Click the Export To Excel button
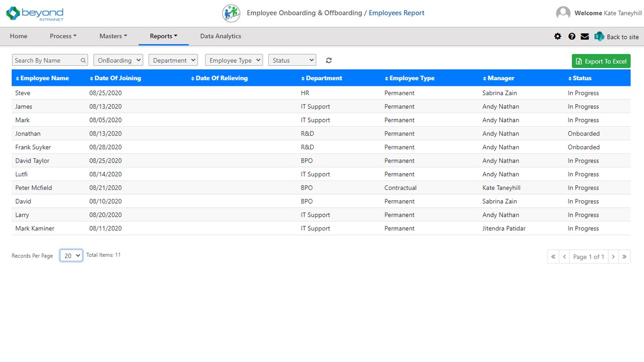 (x=601, y=61)
